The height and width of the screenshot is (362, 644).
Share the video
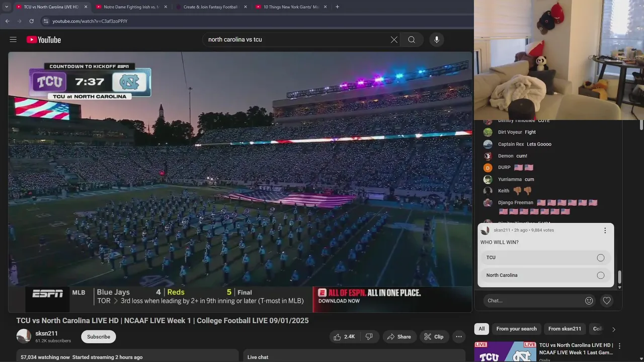tap(398, 337)
